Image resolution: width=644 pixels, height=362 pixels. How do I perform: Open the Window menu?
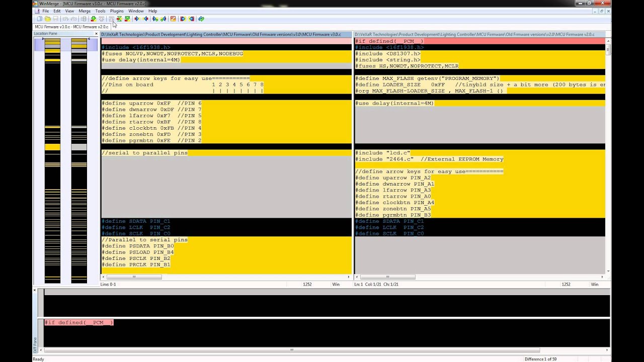136,11
